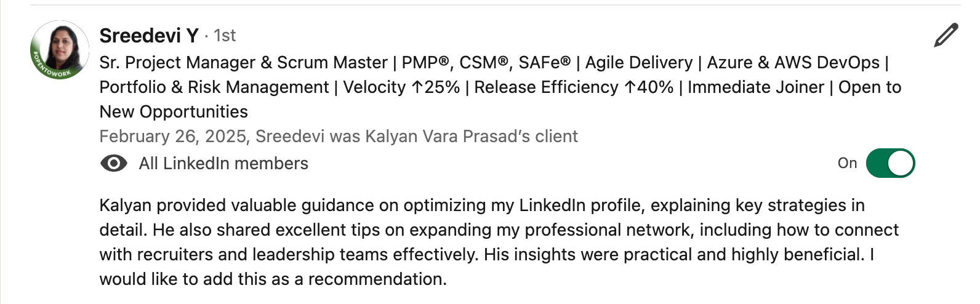The image size is (980, 304).
Task: Open the "Sreedevi Y" name link
Action: coord(148,36)
